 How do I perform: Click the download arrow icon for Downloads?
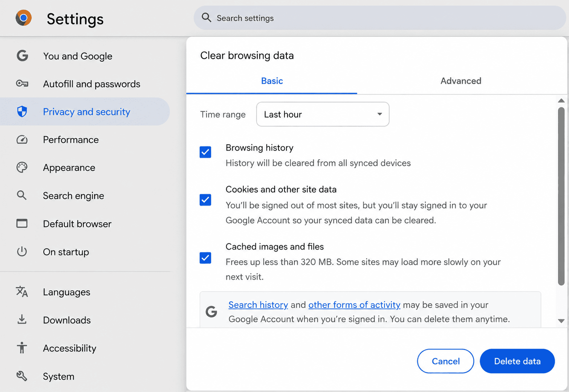22,319
